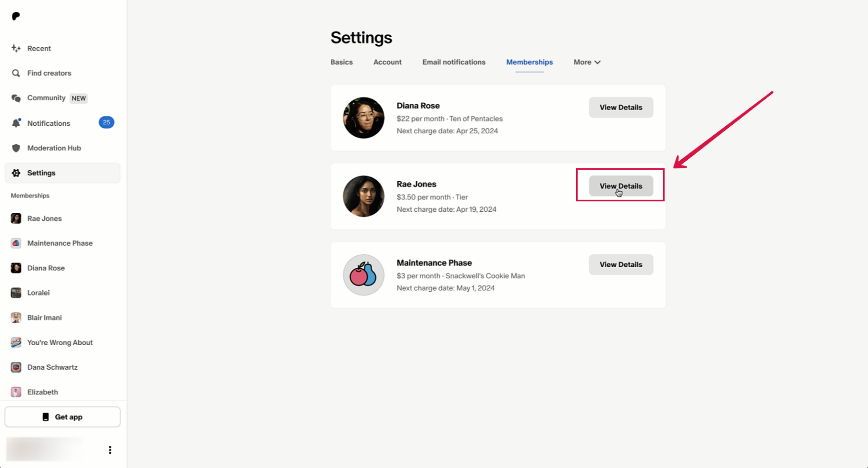Click the Settings gear icon

point(16,173)
